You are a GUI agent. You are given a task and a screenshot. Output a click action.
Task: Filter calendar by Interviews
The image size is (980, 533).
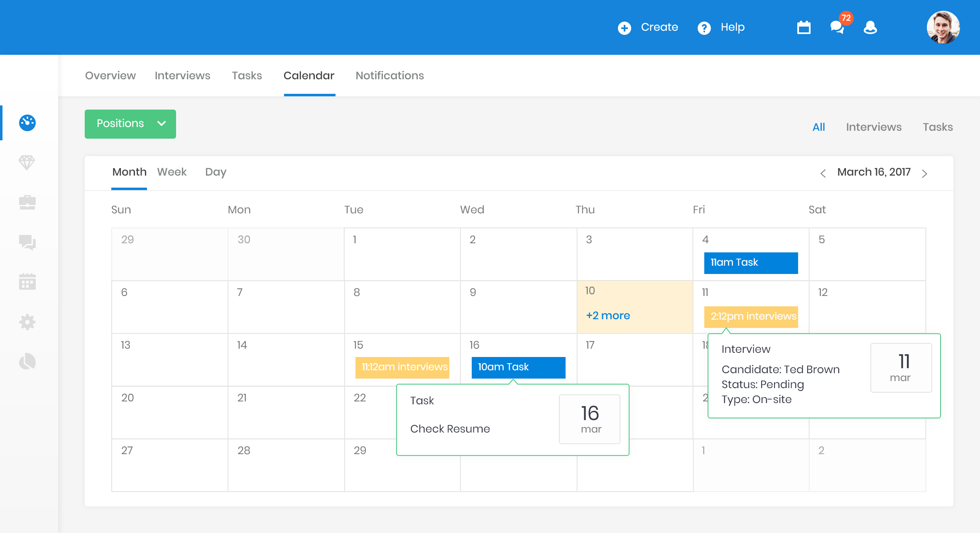click(x=874, y=127)
